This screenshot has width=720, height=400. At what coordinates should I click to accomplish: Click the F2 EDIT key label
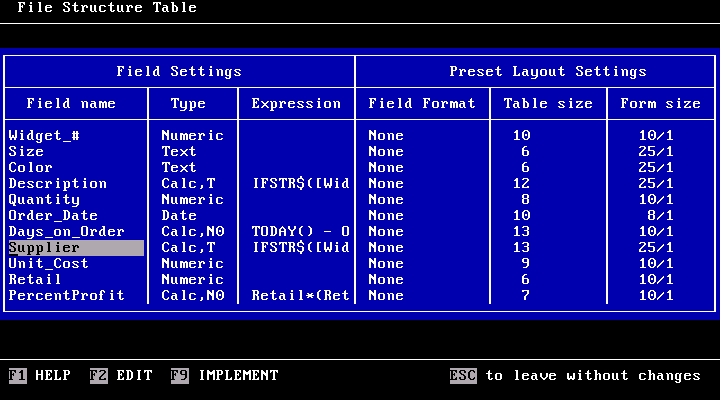121,375
